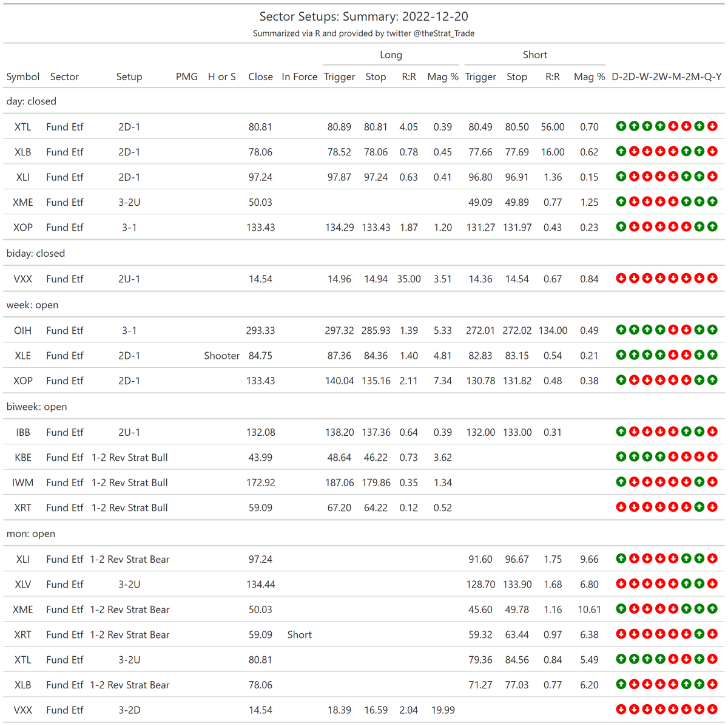Select the yearly arrow in the VXX 3-2D row
728x726 pixels.
(713, 709)
